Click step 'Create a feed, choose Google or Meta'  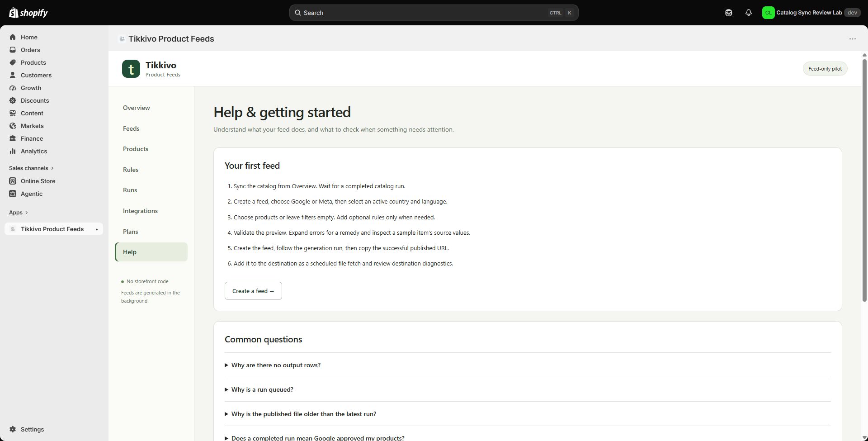(340, 202)
